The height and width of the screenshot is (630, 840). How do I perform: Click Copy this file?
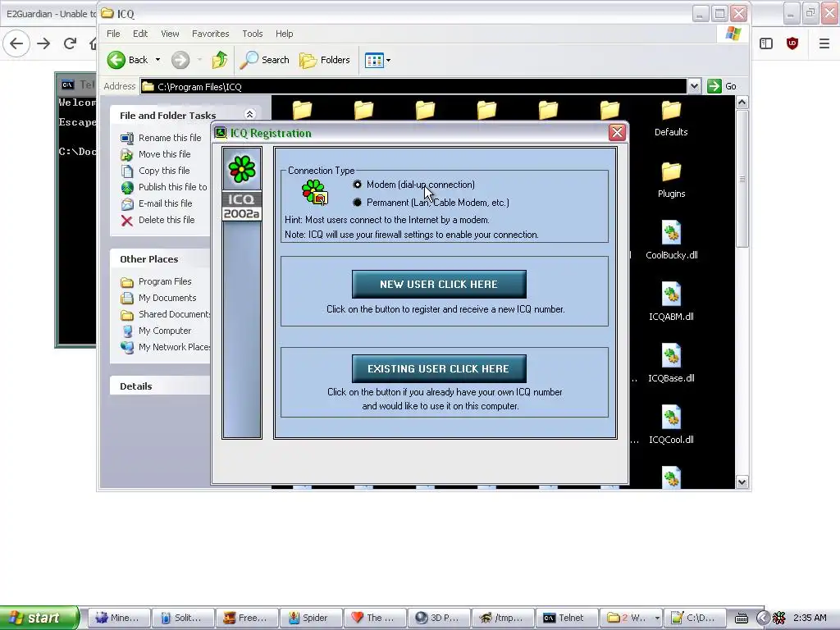pyautogui.click(x=155, y=171)
